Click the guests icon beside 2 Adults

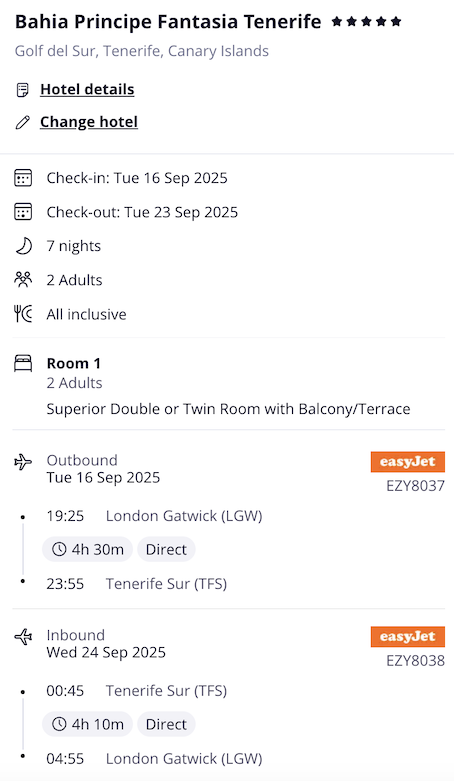[x=23, y=279]
